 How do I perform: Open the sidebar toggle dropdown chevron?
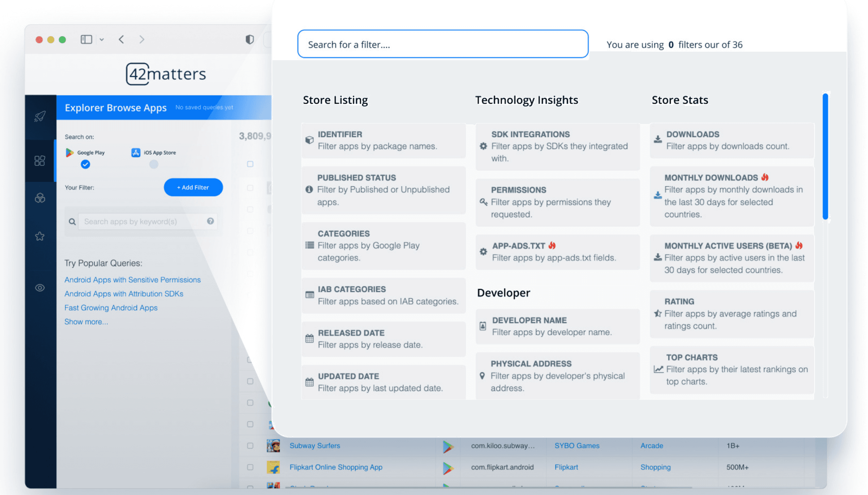[101, 39]
